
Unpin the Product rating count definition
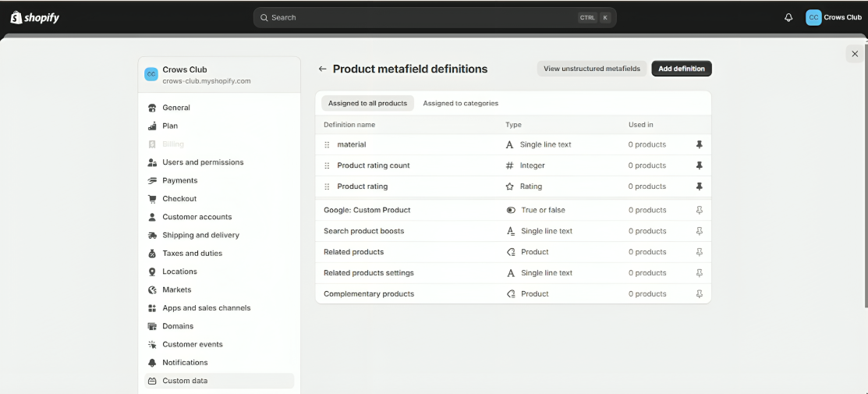(700, 165)
